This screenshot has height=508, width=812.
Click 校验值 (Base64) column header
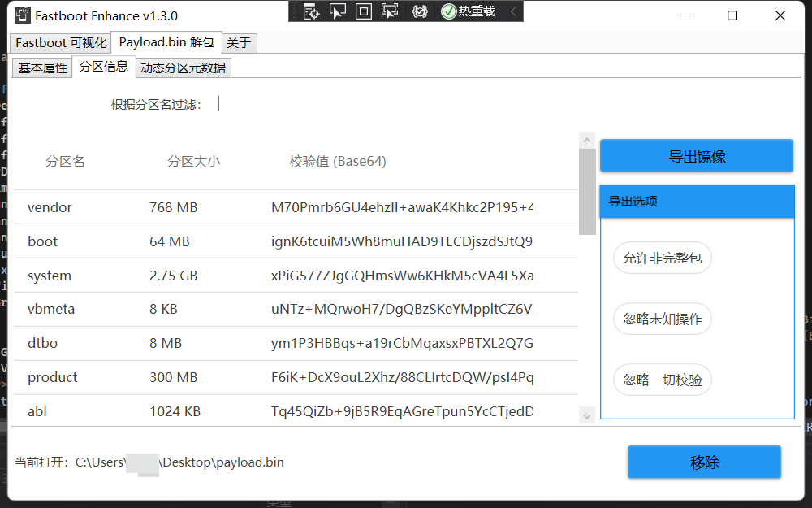pos(338,161)
